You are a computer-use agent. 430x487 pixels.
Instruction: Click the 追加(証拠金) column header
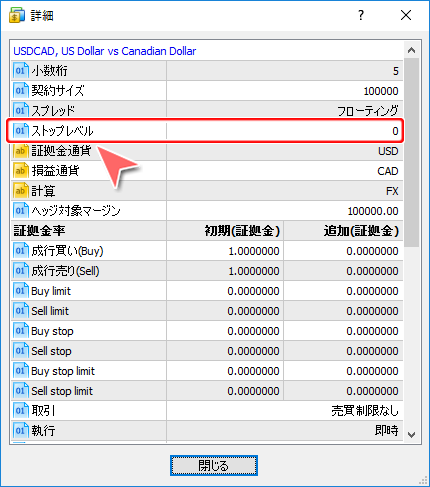point(361,231)
